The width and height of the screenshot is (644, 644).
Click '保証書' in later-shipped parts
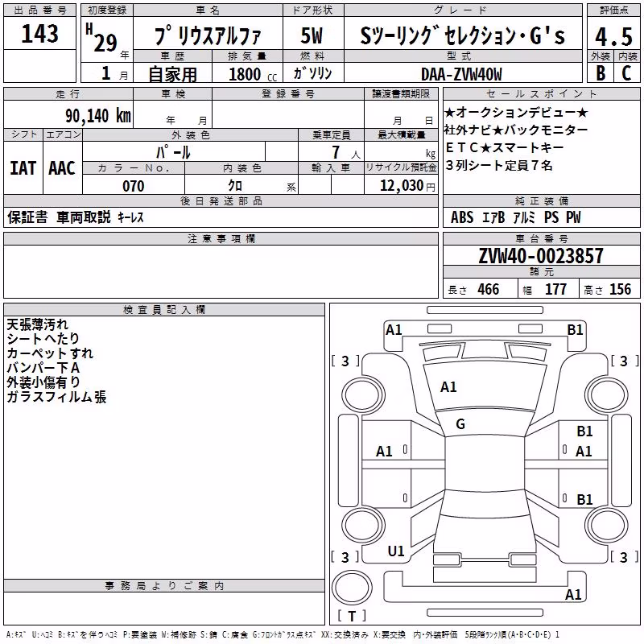27,217
